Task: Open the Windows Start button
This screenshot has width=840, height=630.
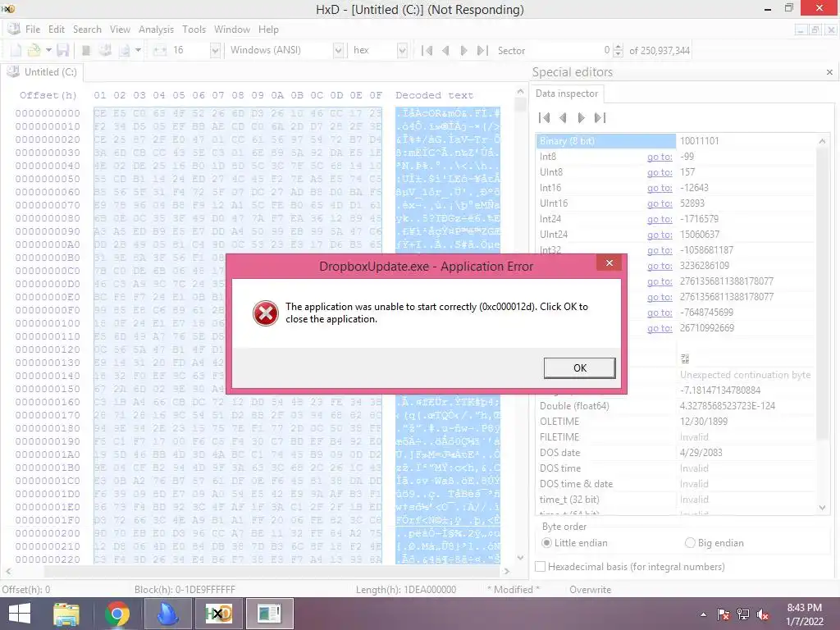Action: click(20, 614)
